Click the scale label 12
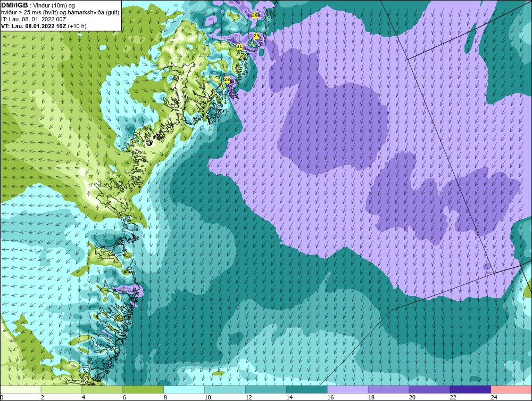The height and width of the screenshot is (401, 532). click(x=248, y=397)
